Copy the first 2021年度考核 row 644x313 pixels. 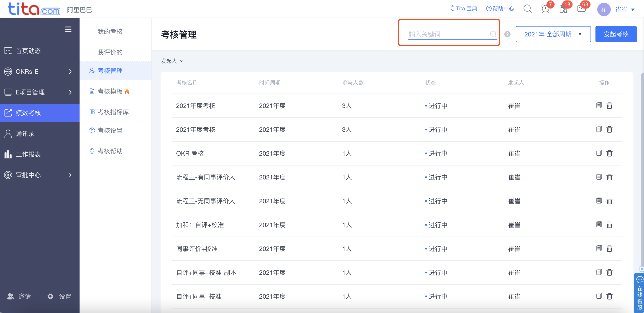click(599, 105)
